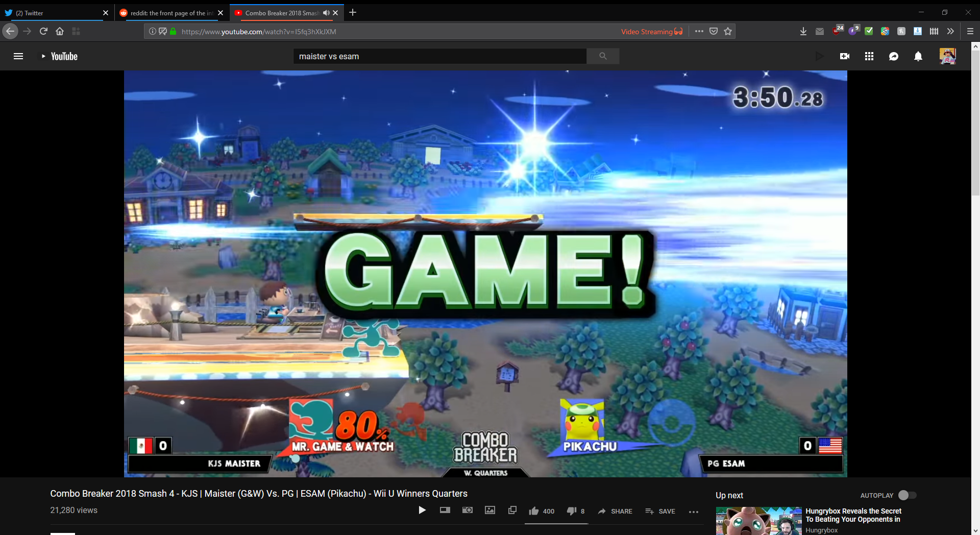The width and height of the screenshot is (980, 535).
Task: Show the browser library
Action: pyautogui.click(x=934, y=31)
